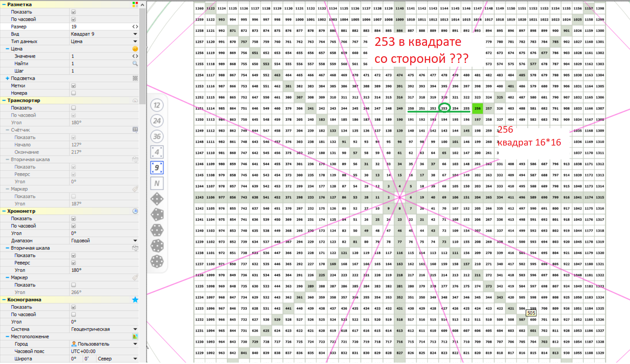This screenshot has width=630, height=364.
Task: Click the Размер stepper arrows
Action: [135, 26]
